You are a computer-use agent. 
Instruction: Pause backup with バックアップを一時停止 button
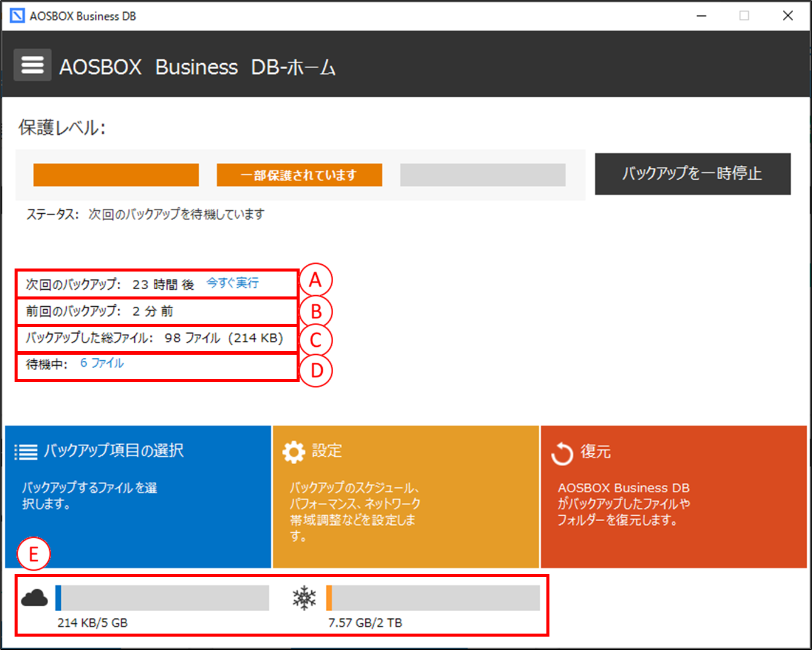coord(692,174)
